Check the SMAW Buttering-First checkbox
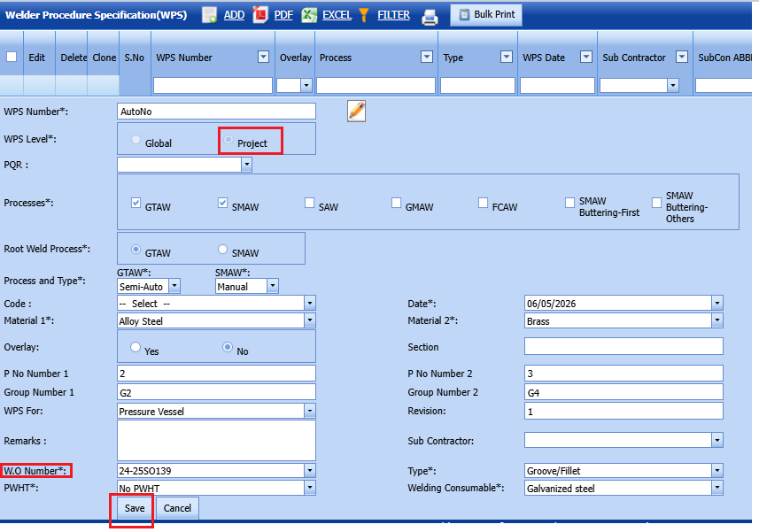 (x=569, y=203)
